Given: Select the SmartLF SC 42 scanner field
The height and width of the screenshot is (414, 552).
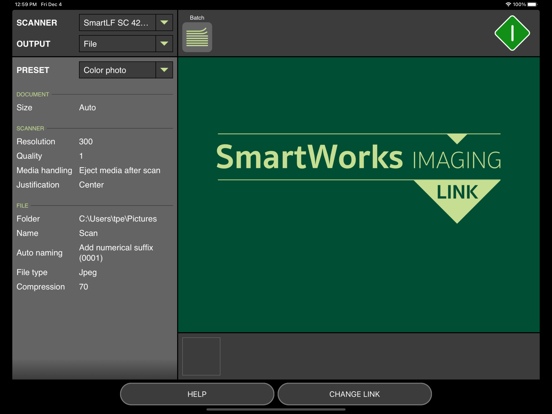Looking at the screenshot, I should (117, 23).
